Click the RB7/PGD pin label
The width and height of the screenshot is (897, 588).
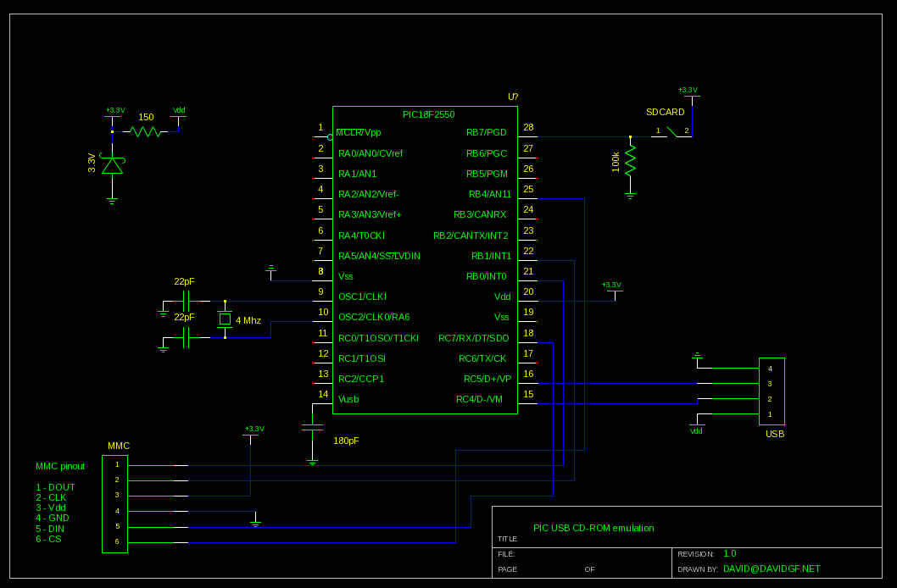click(x=487, y=132)
